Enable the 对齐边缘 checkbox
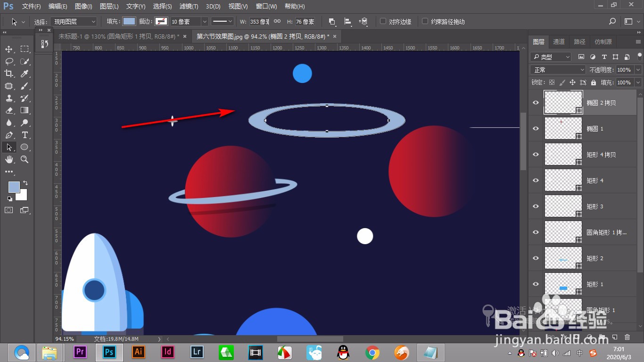The width and height of the screenshot is (644, 362). [383, 21]
